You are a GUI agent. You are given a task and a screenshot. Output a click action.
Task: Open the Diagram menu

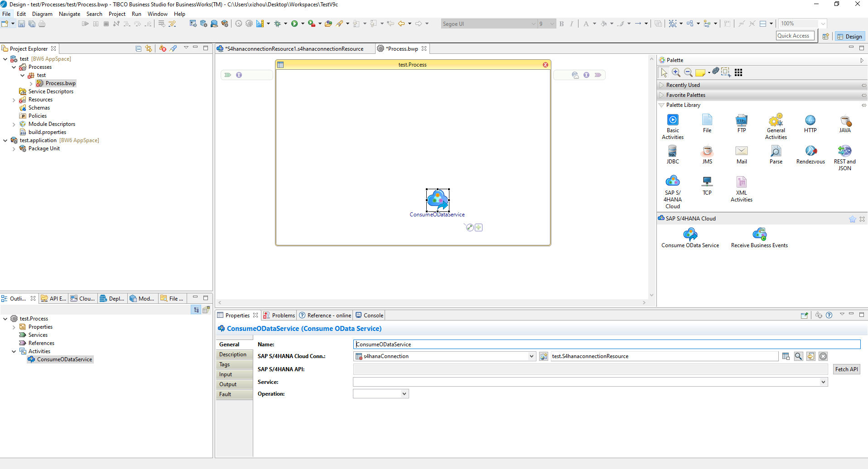(x=42, y=14)
